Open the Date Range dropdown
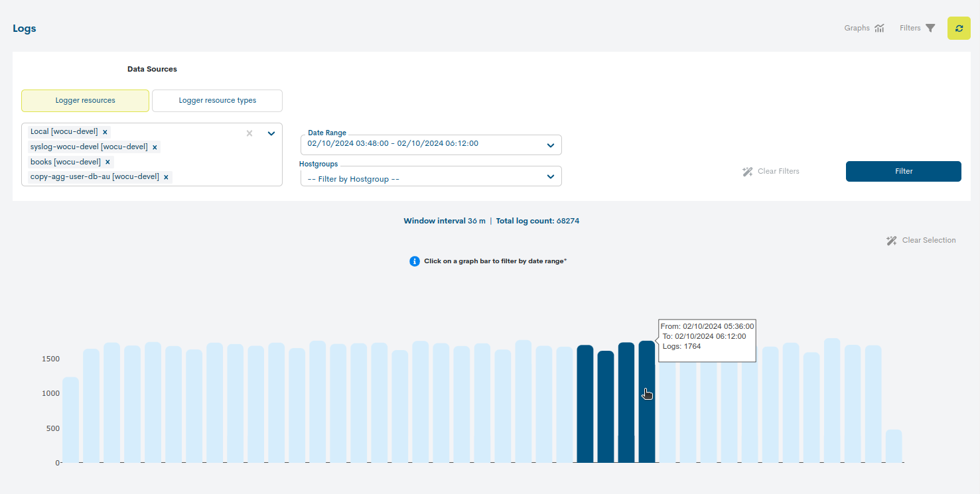980x494 pixels. pyautogui.click(x=431, y=145)
